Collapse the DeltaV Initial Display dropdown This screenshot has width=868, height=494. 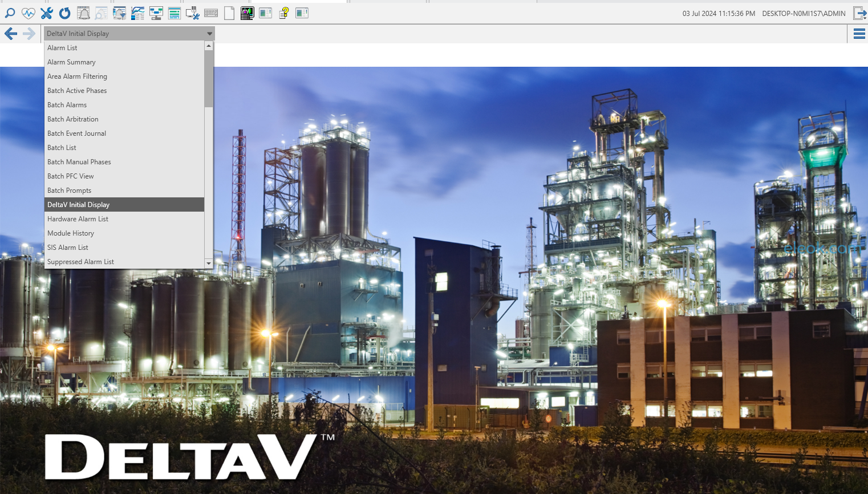click(129, 34)
